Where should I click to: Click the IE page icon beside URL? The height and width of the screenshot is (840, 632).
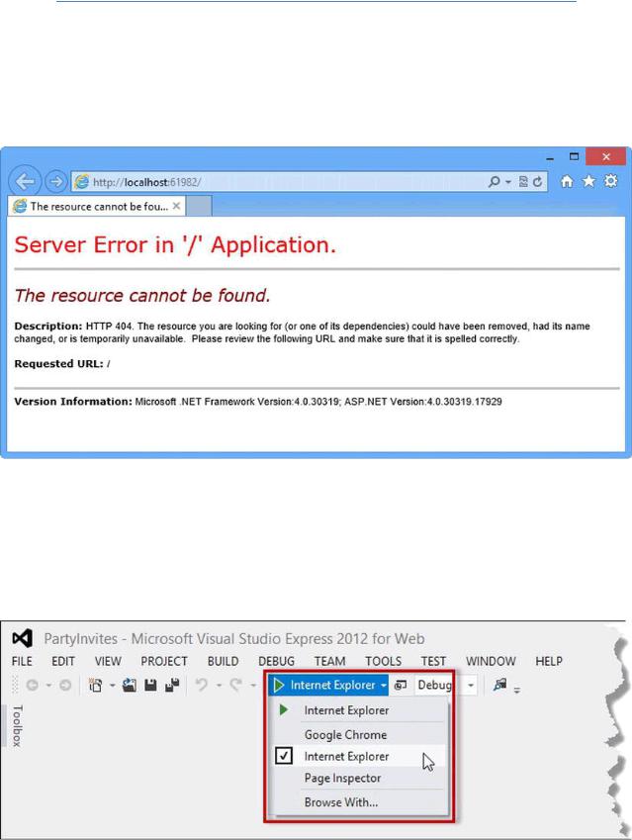[x=82, y=182]
